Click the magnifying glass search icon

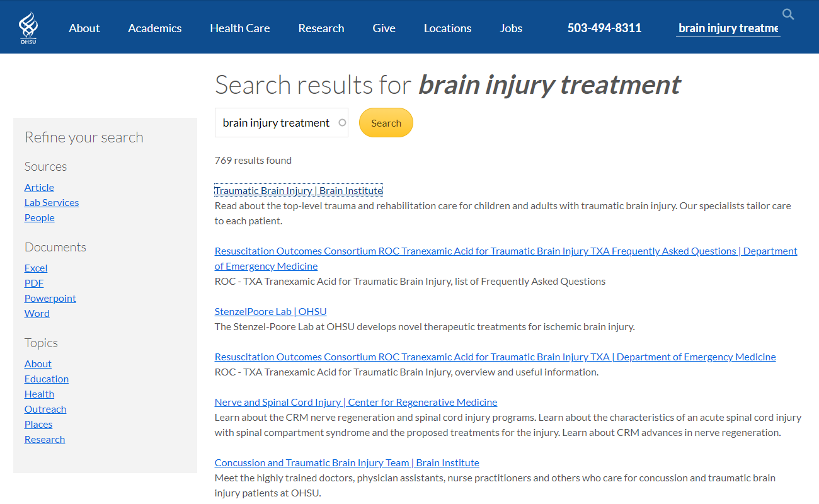click(787, 14)
